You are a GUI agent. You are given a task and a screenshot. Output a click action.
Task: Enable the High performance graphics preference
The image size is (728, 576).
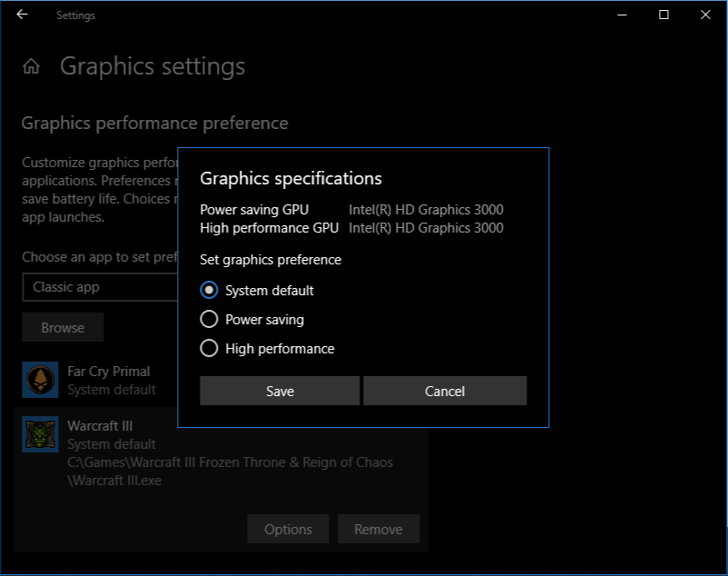[x=209, y=348]
